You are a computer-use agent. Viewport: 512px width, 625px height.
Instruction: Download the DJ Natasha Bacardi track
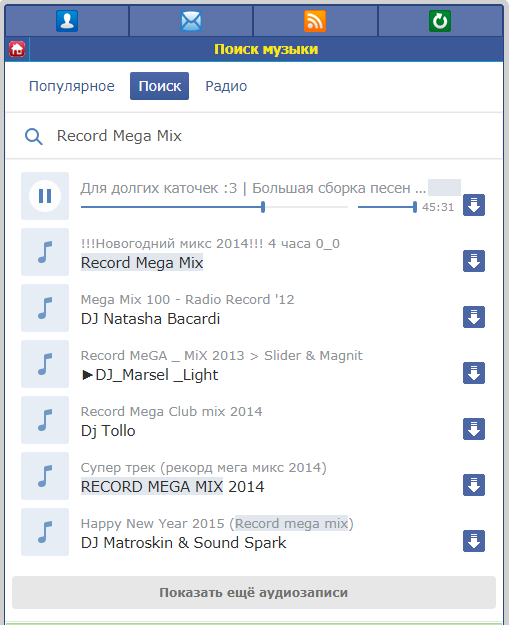click(474, 317)
